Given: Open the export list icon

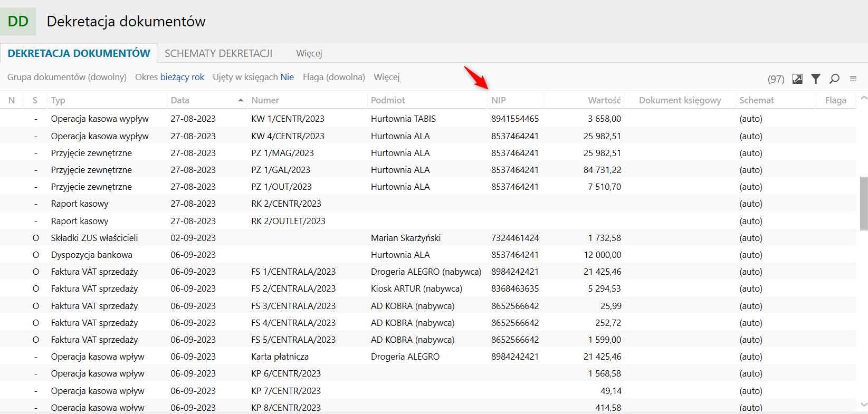Looking at the screenshot, I should tap(797, 79).
